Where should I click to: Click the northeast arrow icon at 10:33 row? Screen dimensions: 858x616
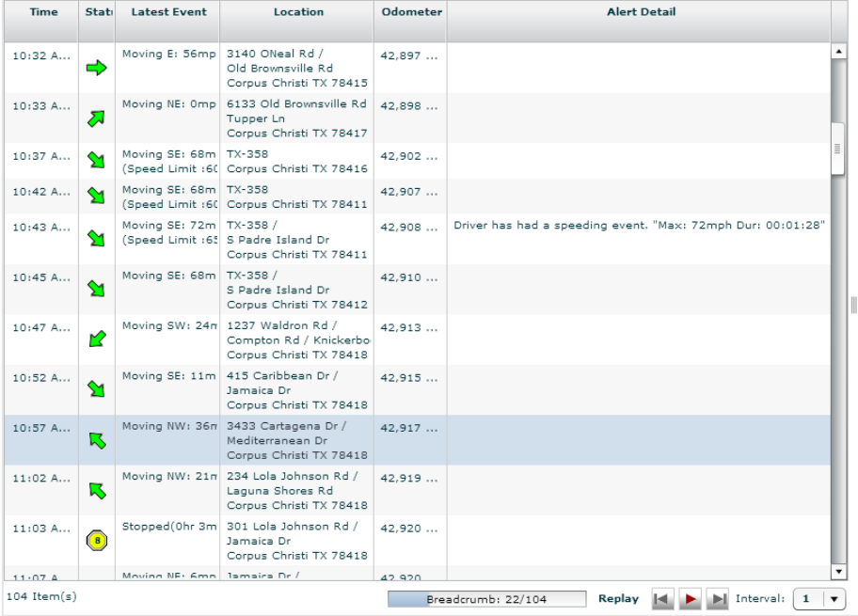coord(96,118)
